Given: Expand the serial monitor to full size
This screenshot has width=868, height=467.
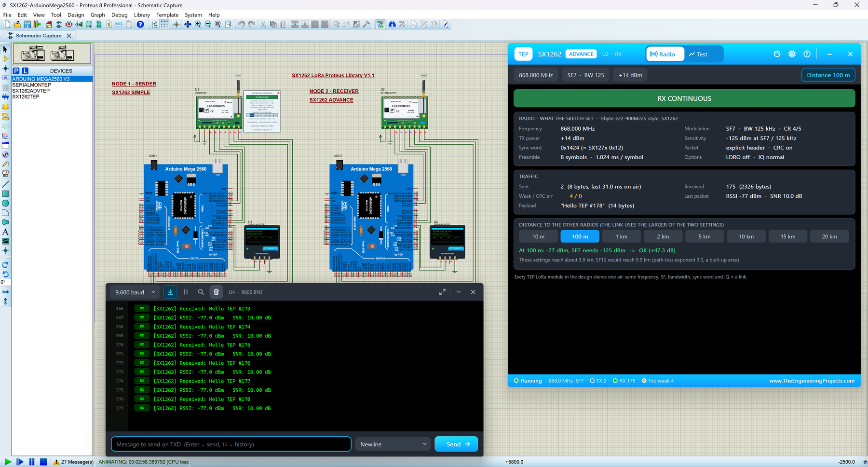Looking at the screenshot, I should pos(442,292).
